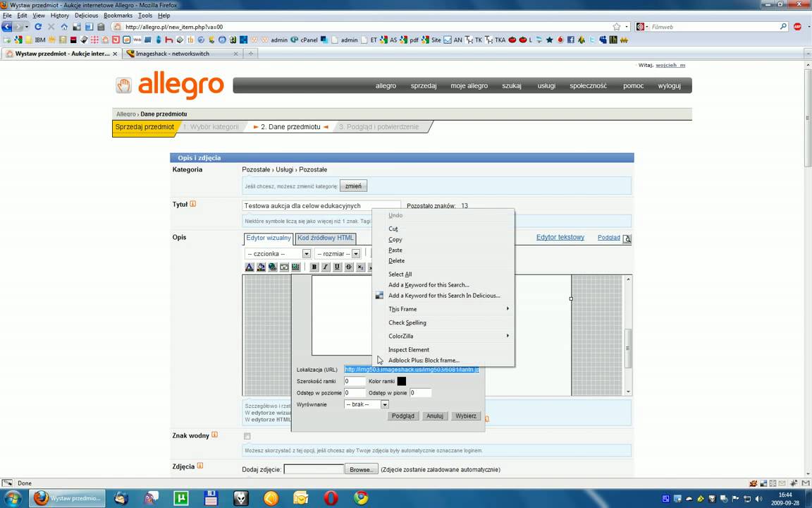Click the Wybierz button in image dialog
812x508 pixels.
pyautogui.click(x=465, y=416)
